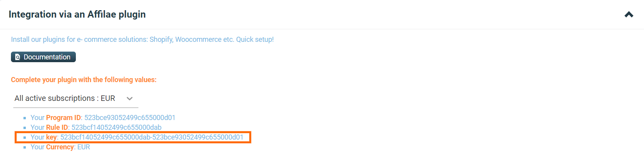Open the All active subscriptions dropdown
This screenshot has width=644, height=156.
[75, 99]
